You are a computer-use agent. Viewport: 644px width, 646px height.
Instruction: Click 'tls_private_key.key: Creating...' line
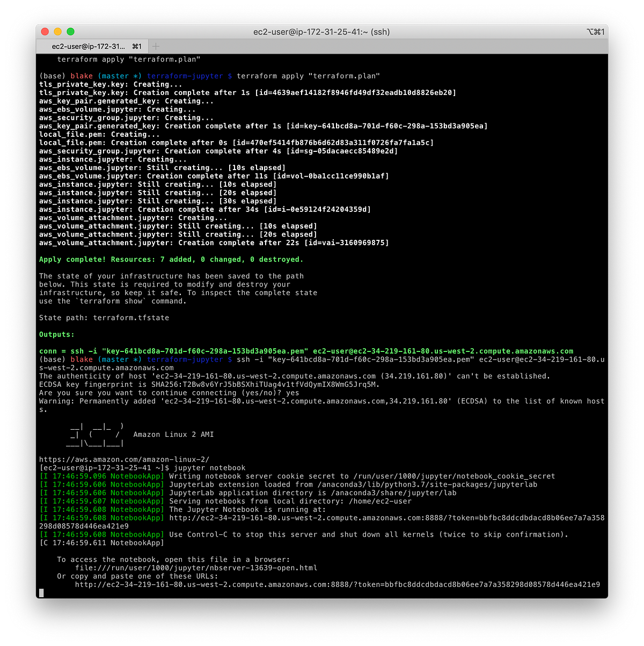pos(111,84)
